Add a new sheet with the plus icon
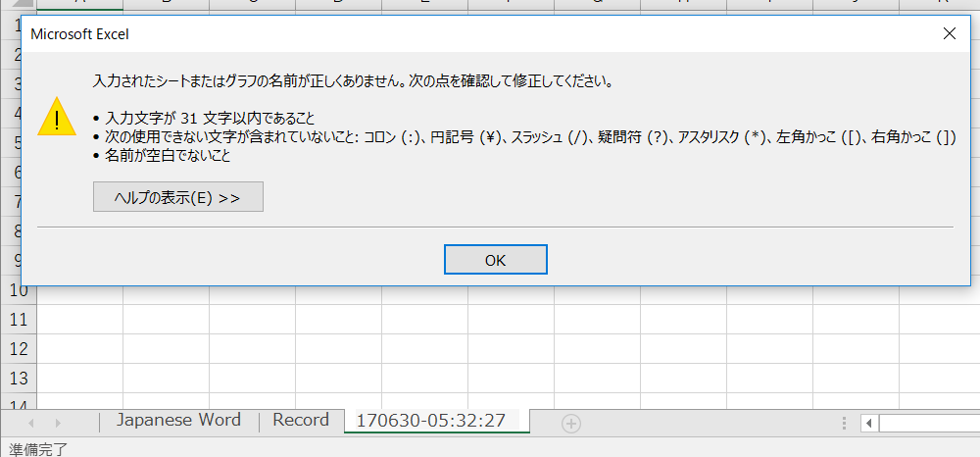Screen dimensions: 980x457 pyautogui.click(x=570, y=424)
